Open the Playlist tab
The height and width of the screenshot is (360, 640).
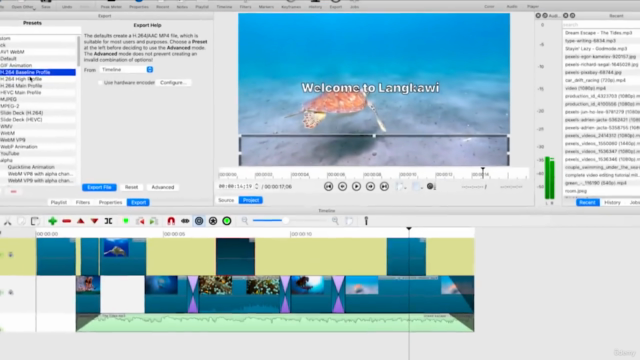point(58,202)
